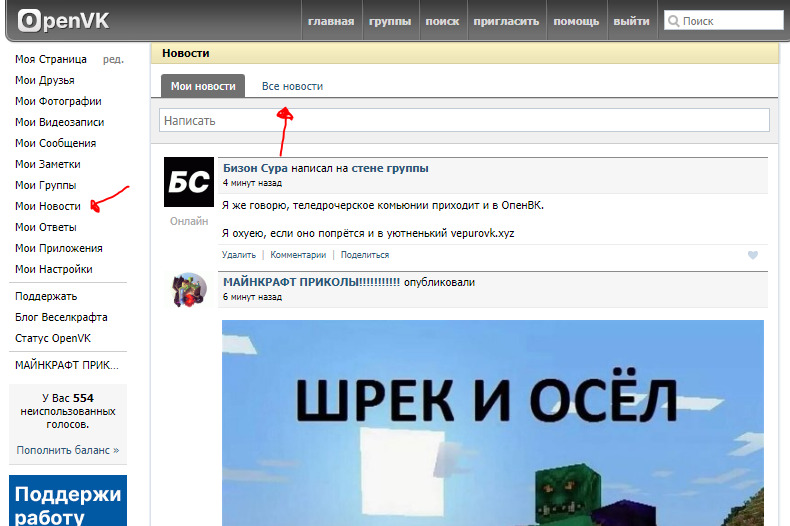Open группы in top navigation
This screenshot has width=790, height=526.
tap(390, 22)
